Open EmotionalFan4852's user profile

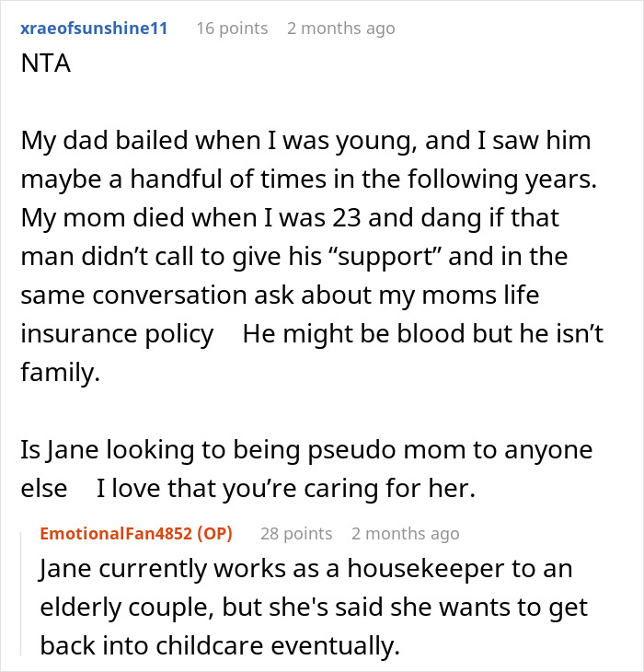click(x=117, y=533)
